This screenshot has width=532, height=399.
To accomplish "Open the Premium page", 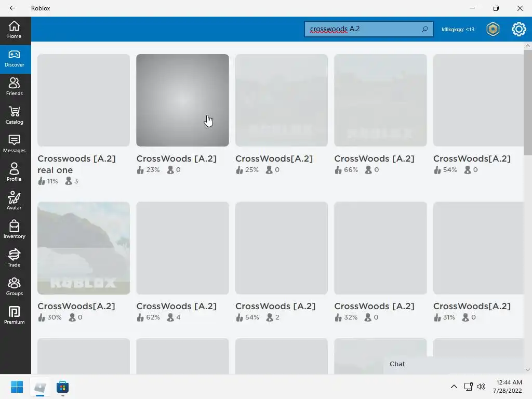I will 15,316.
